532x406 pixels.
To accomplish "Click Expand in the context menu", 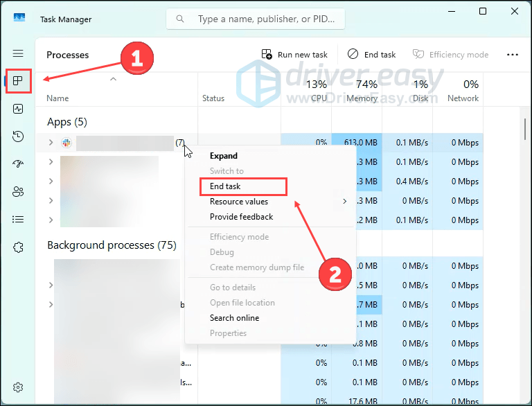I will click(224, 156).
